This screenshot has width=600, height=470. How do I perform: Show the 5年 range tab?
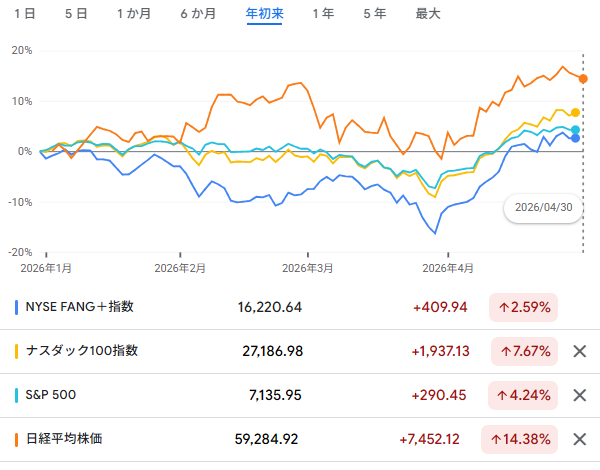pyautogui.click(x=375, y=14)
